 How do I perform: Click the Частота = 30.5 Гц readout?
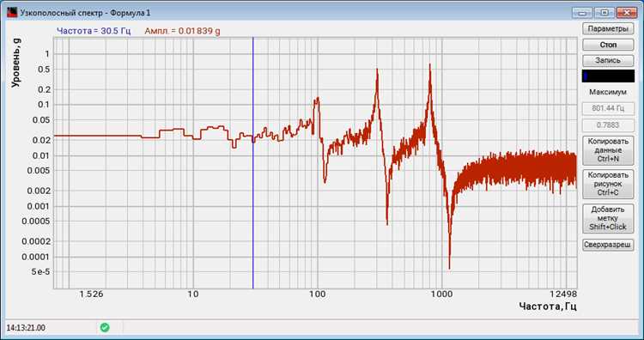94,31
